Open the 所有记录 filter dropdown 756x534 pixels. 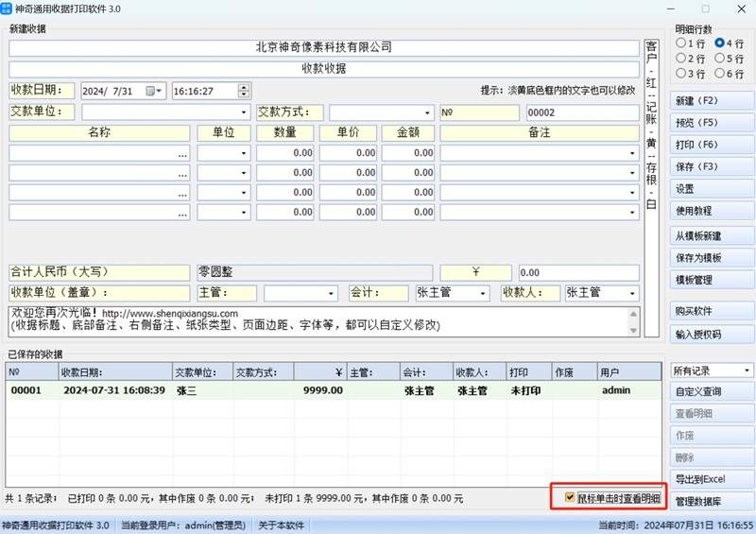(x=747, y=370)
